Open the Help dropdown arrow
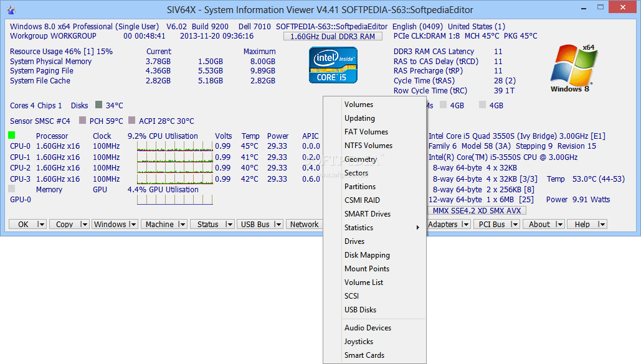This screenshot has height=364, width=641. pos(601,224)
